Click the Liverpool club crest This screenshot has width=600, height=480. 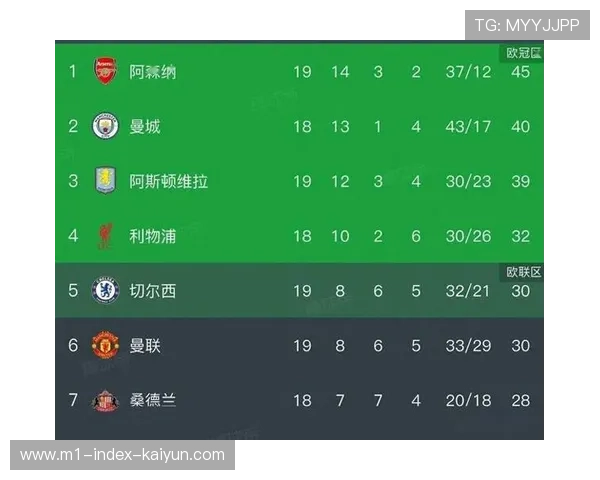pyautogui.click(x=105, y=236)
